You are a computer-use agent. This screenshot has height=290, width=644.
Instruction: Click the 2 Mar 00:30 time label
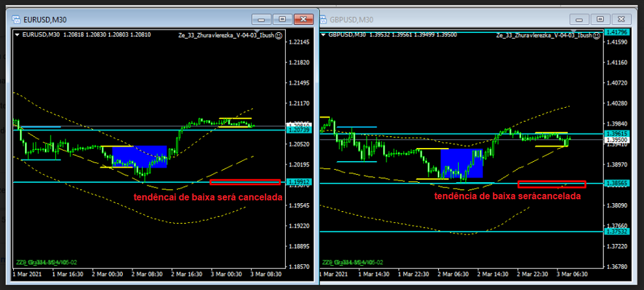106,274
